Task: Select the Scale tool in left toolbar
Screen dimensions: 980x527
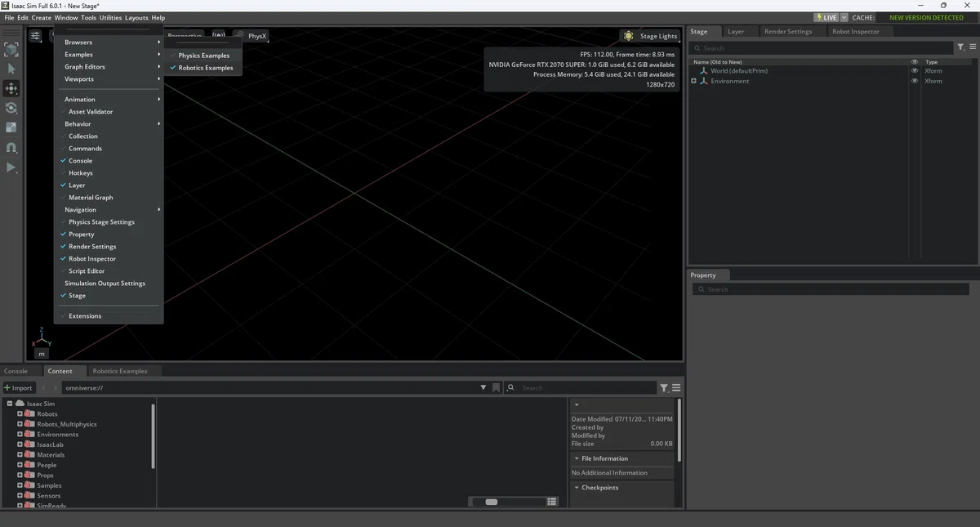Action: point(11,127)
